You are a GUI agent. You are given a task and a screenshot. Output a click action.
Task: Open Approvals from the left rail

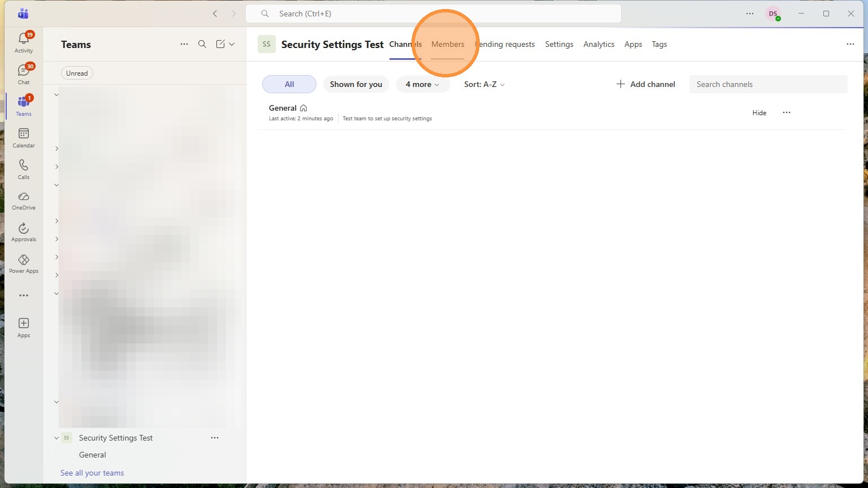(24, 232)
